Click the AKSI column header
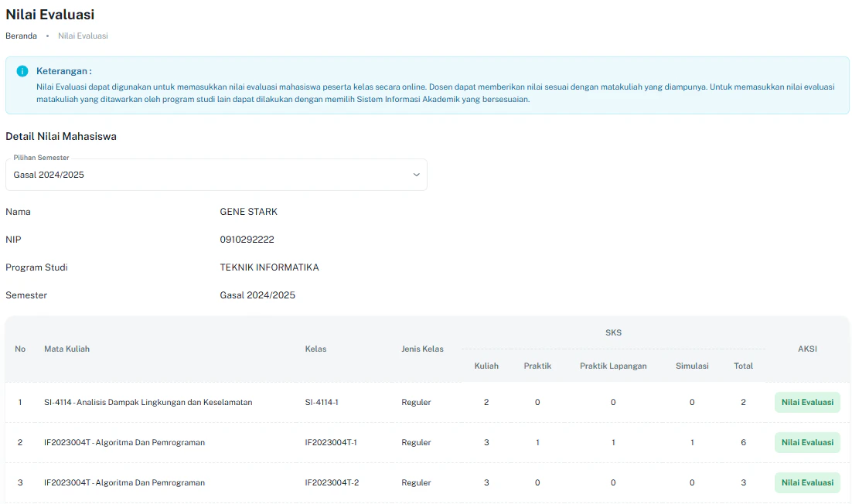This screenshot has width=852, height=504. [807, 349]
